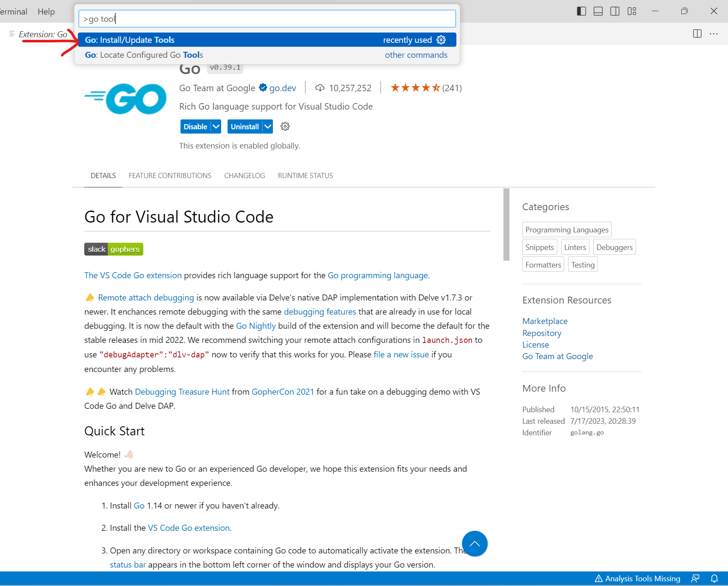The height and width of the screenshot is (586, 728).
Task: Open Repository resource link
Action: pos(542,333)
